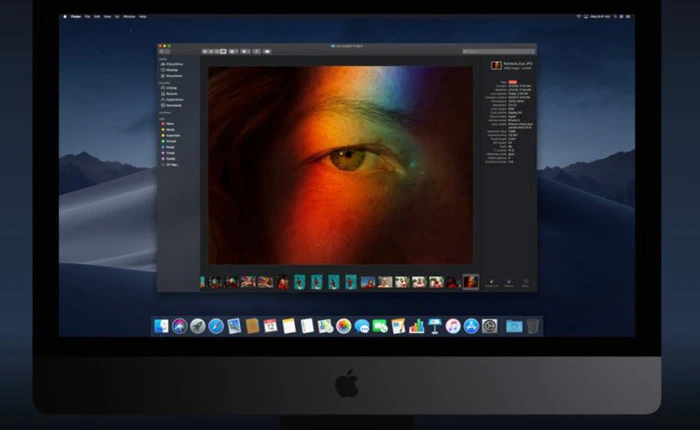Image resolution: width=700 pixels, height=430 pixels.
Task: Filter by the green School tag
Action: pyautogui.click(x=169, y=141)
